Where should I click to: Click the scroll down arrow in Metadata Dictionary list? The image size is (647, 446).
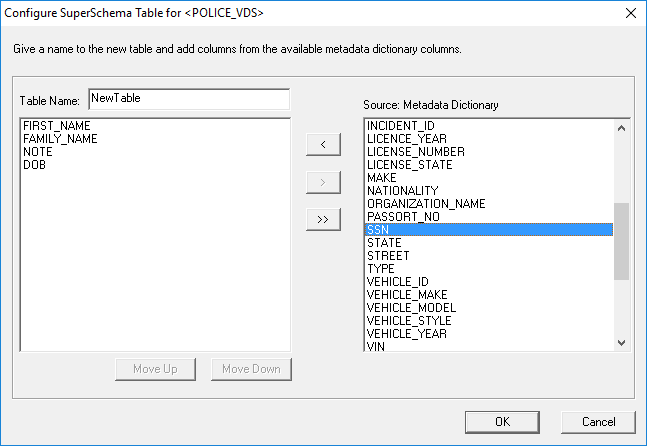point(621,343)
